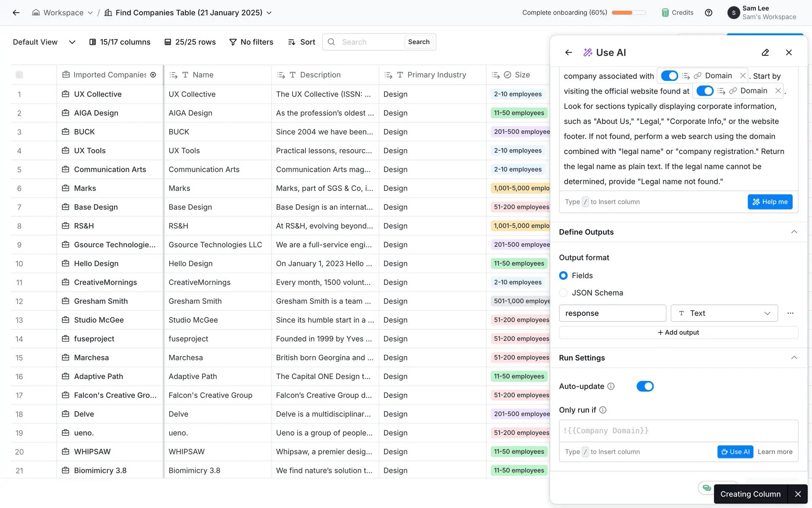
Task: Click the Help me button
Action: click(770, 202)
